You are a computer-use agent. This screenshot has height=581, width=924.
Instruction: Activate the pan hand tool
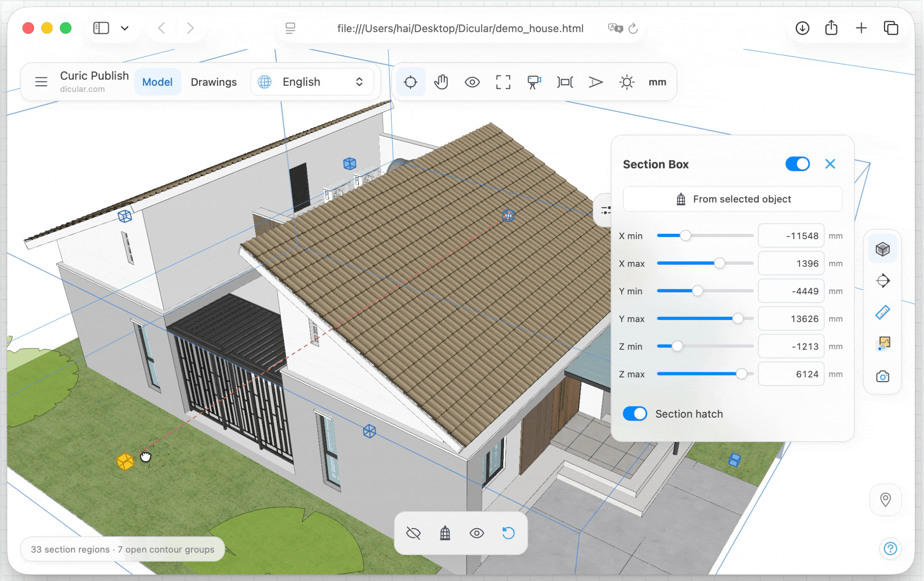pyautogui.click(x=441, y=82)
